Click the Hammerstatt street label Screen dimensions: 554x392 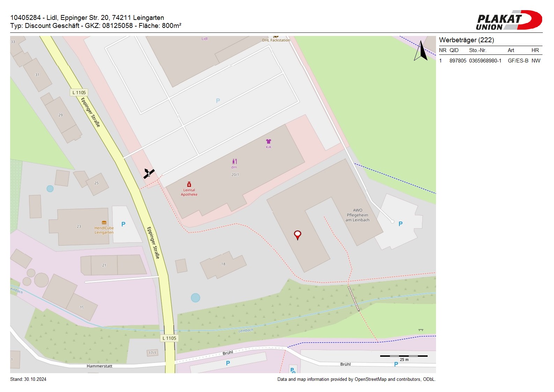[99, 366]
